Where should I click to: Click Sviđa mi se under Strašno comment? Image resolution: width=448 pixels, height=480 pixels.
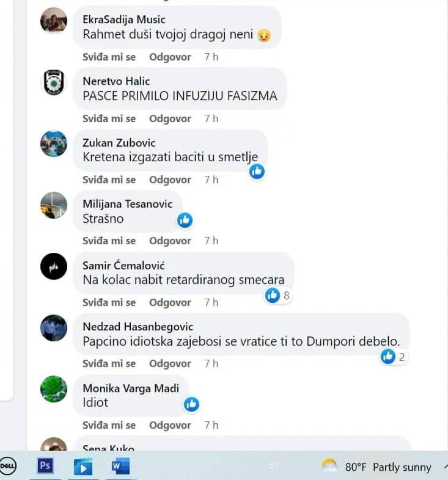click(109, 241)
